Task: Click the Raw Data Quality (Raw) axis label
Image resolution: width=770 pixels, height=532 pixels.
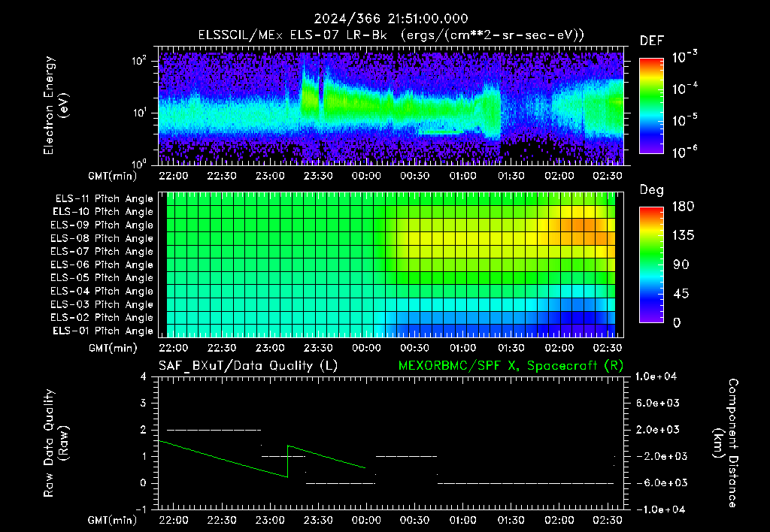Action: (56, 443)
